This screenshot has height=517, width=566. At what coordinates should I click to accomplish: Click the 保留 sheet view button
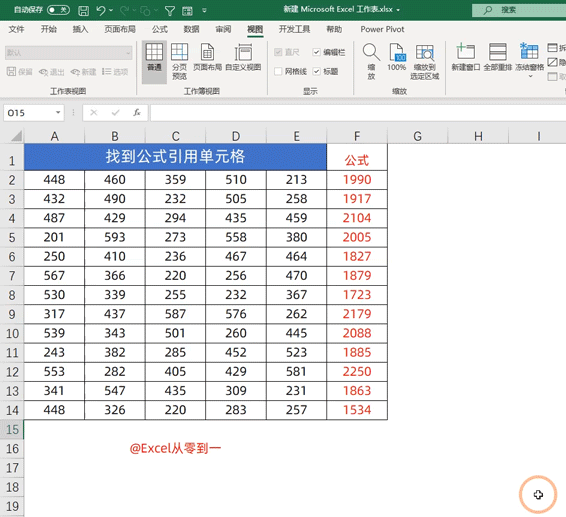pyautogui.click(x=20, y=72)
